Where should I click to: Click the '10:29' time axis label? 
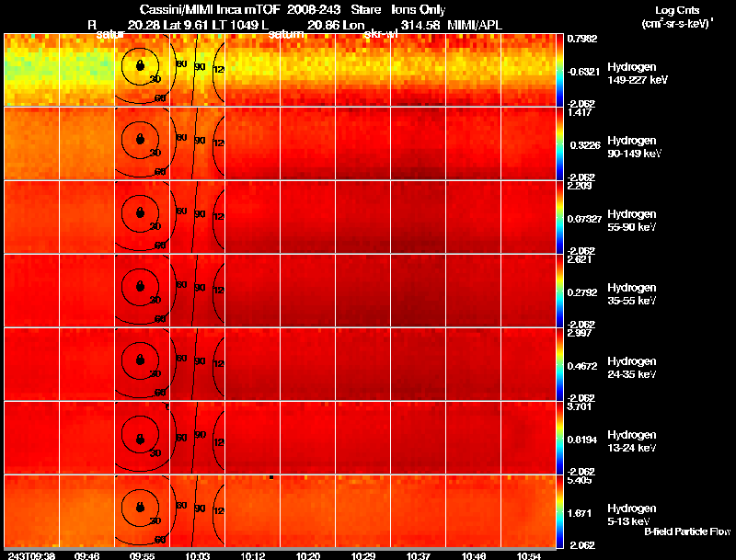click(x=363, y=555)
